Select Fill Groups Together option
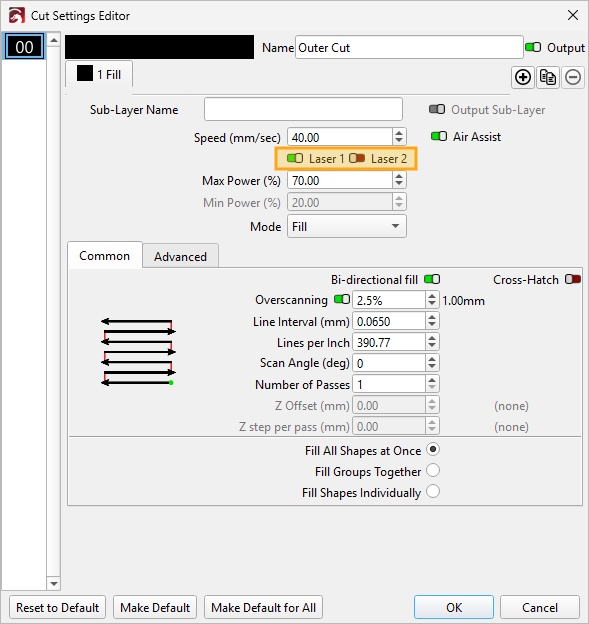 (433, 470)
